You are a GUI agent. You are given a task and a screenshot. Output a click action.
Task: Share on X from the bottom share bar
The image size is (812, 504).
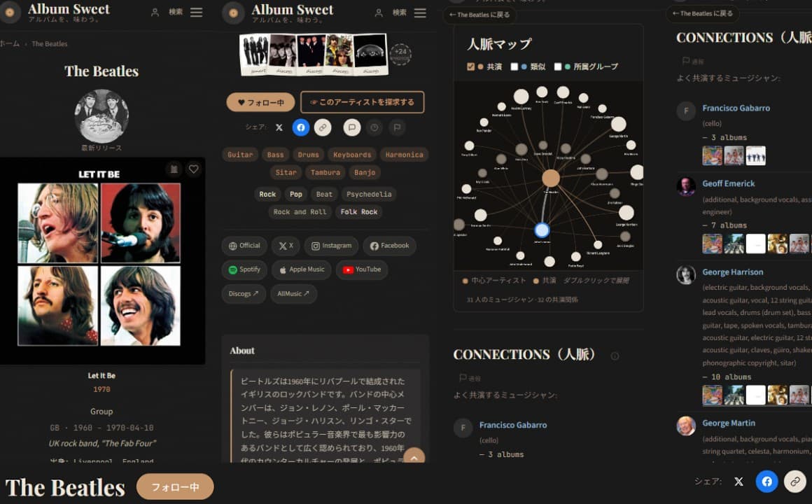pos(739,481)
